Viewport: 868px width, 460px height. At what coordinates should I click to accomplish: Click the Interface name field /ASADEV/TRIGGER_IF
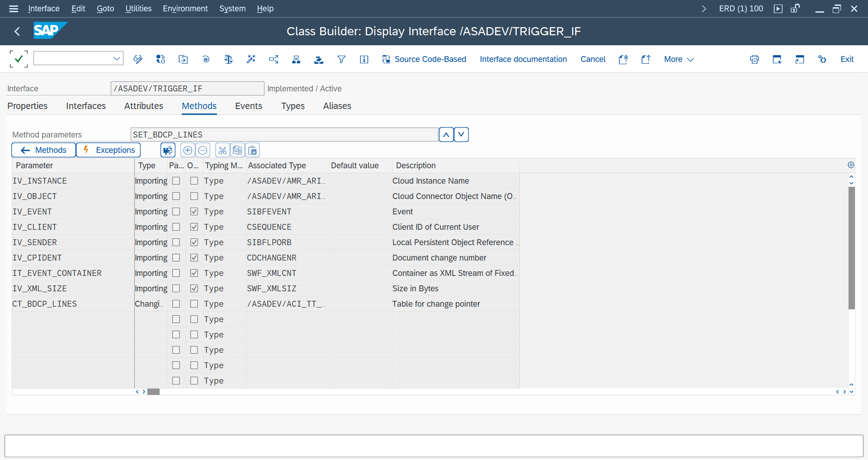click(187, 88)
